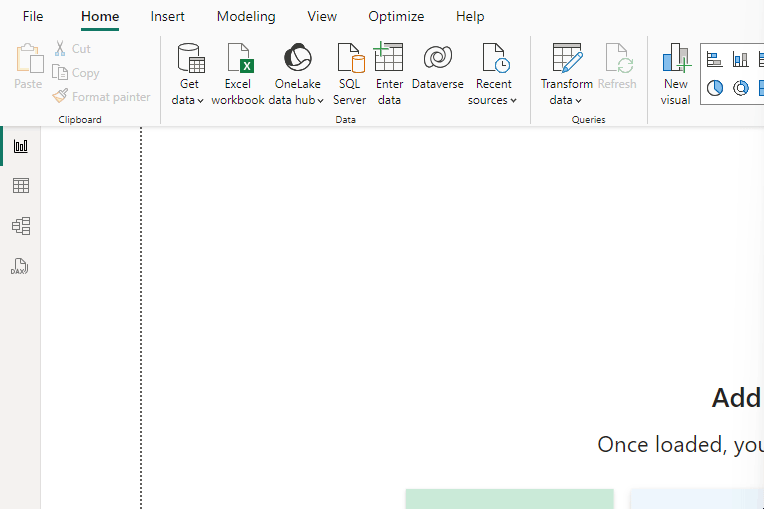Open the Dataverse connector

point(438,66)
